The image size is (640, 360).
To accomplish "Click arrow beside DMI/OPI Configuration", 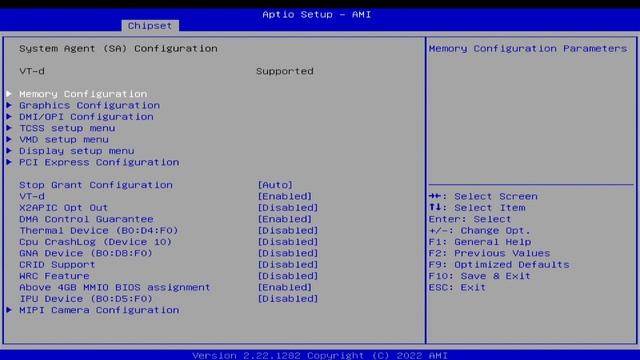I will [9, 117].
